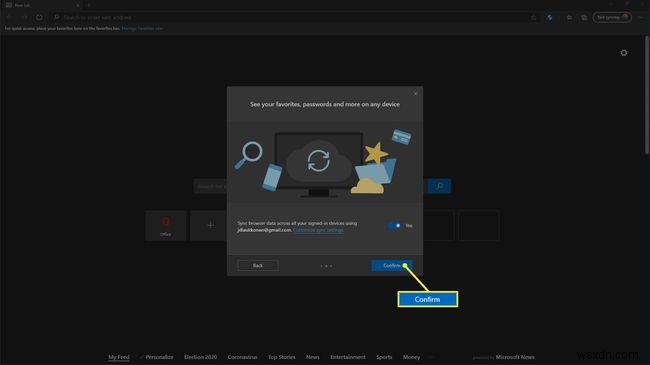Go back with the browser back arrow
Image resolution: width=650 pixels, height=365 pixels.
coord(9,17)
